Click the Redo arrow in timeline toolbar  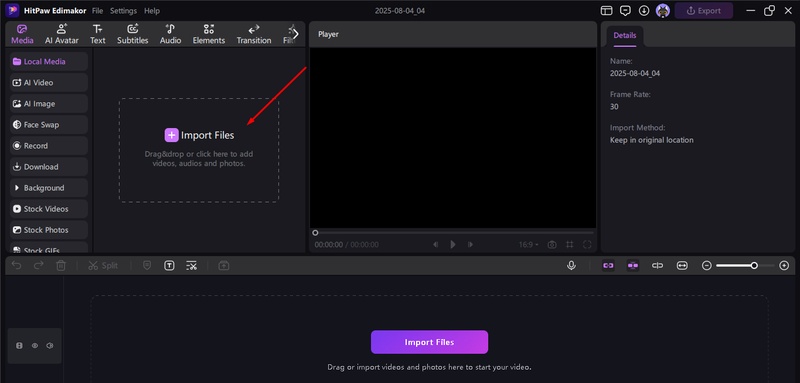pos(39,266)
